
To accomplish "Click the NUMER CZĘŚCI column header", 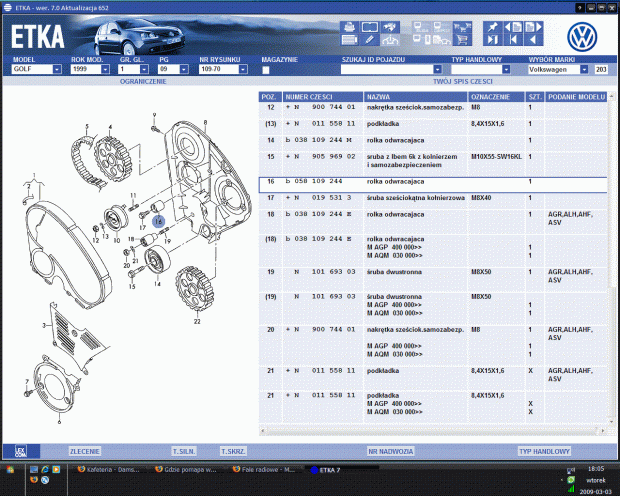I will pos(323,97).
